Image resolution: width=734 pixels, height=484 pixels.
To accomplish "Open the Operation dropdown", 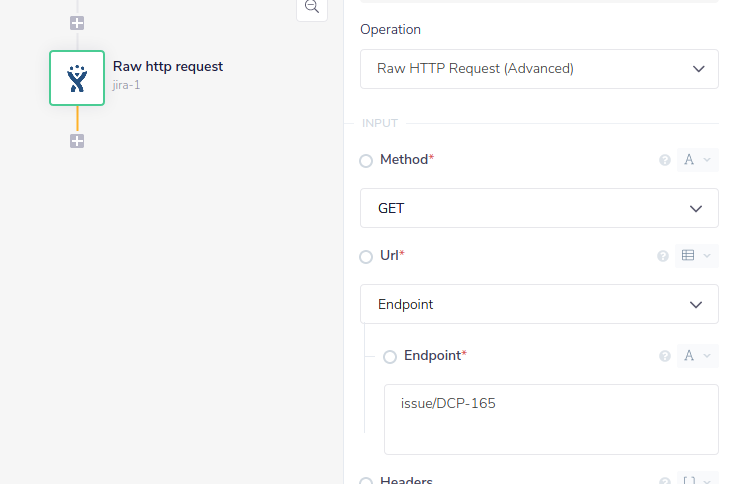I will pos(539,69).
